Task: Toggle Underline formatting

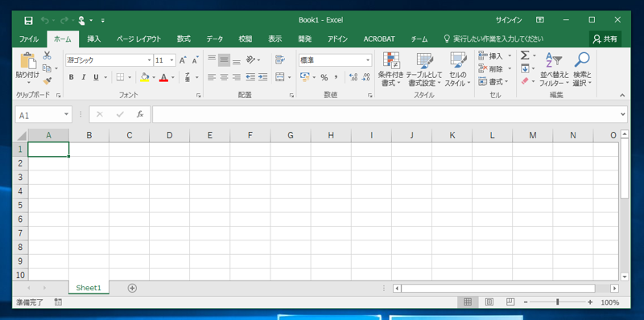Action: click(96, 77)
